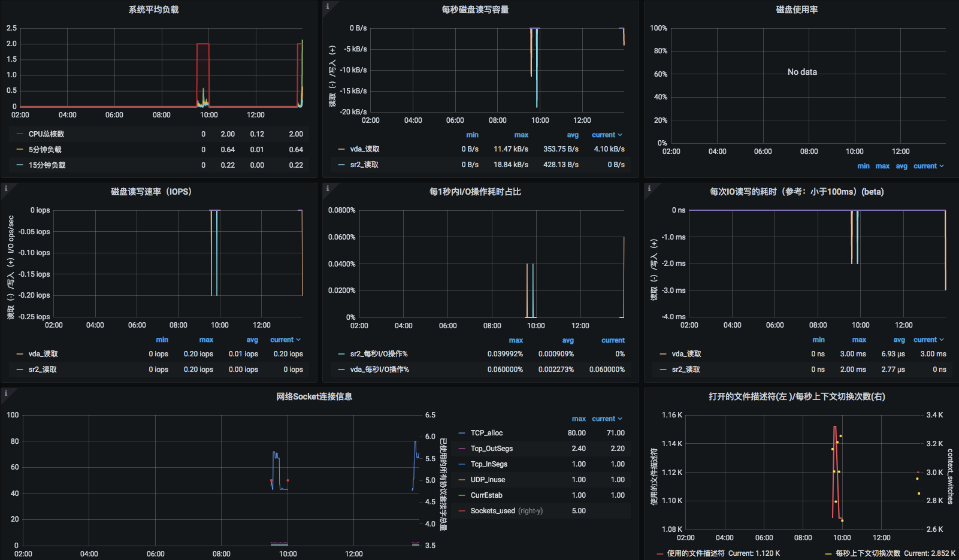Image resolution: width=959 pixels, height=560 pixels.
Task: Sort IOPS panel legend by max
Action: coord(206,340)
